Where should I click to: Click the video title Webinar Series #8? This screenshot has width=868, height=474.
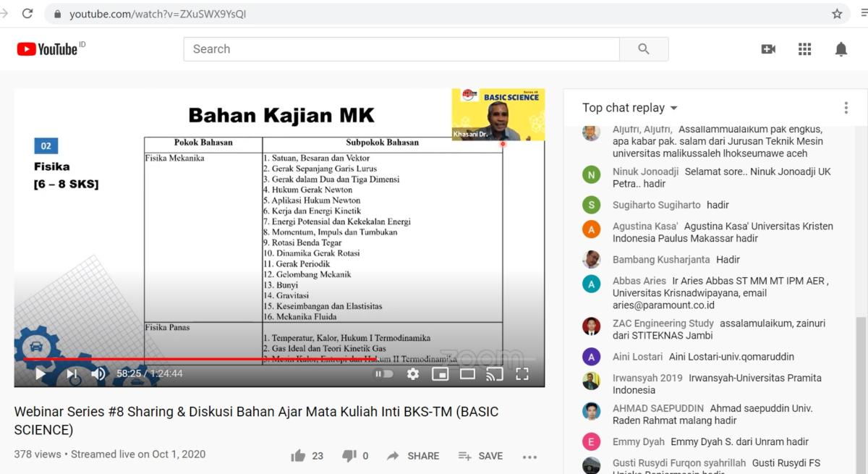point(256,420)
